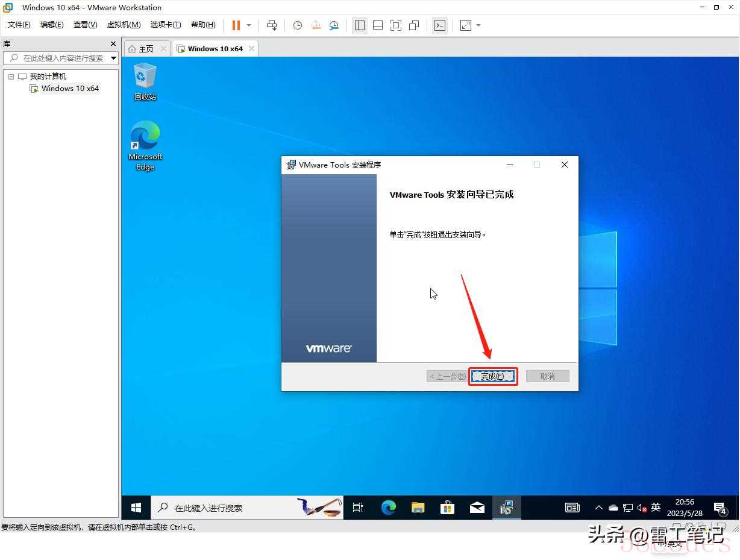Open power options dropdown next to Pause

pos(249,25)
